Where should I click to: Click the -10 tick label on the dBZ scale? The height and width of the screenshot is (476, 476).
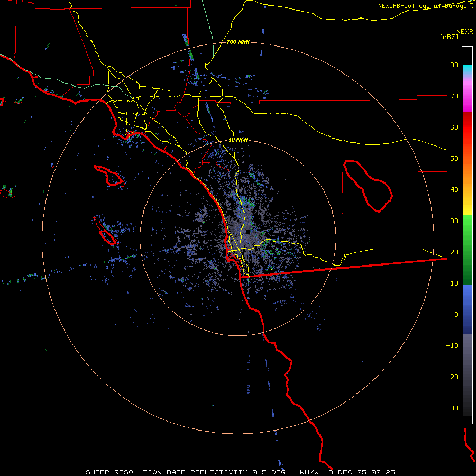[452, 346]
